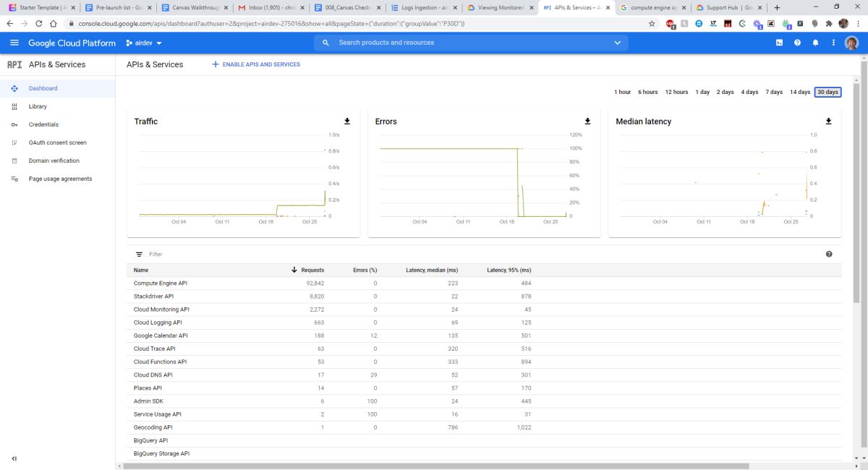Click the Credentials key icon
The height and width of the screenshot is (470, 868).
(14, 124)
